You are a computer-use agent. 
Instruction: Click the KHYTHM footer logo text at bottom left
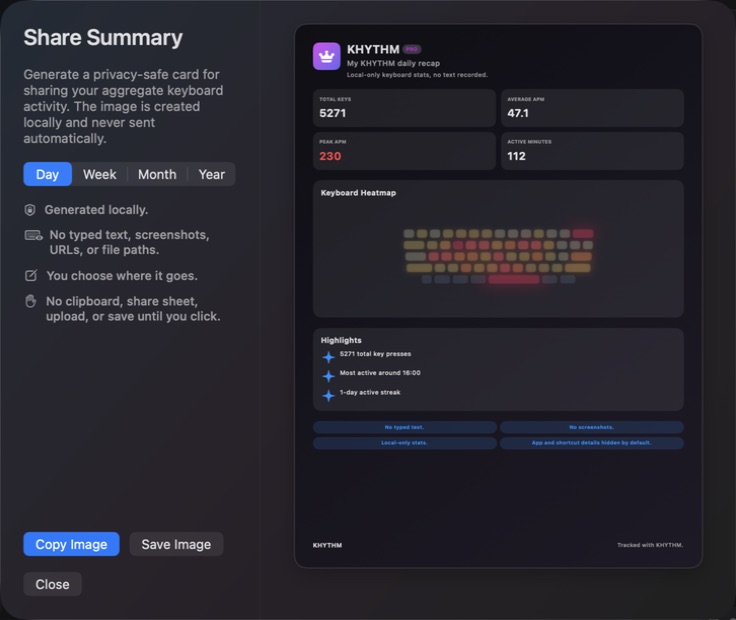click(x=327, y=545)
